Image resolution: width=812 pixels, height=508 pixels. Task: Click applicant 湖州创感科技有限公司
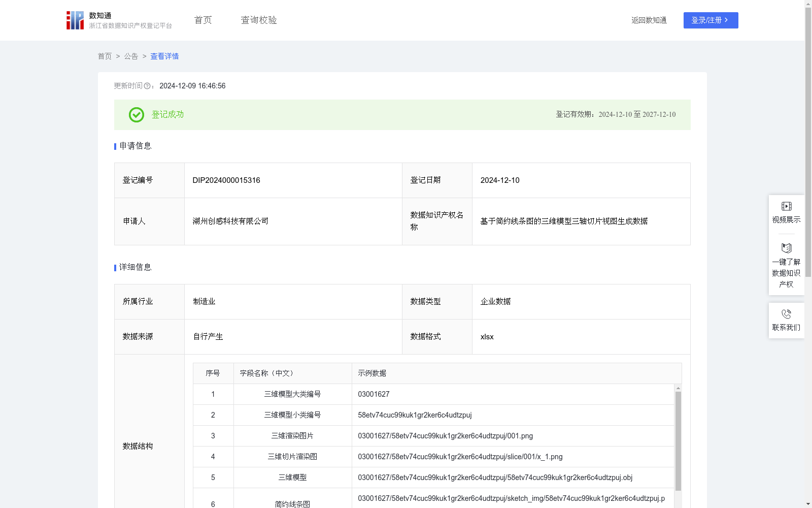click(230, 221)
